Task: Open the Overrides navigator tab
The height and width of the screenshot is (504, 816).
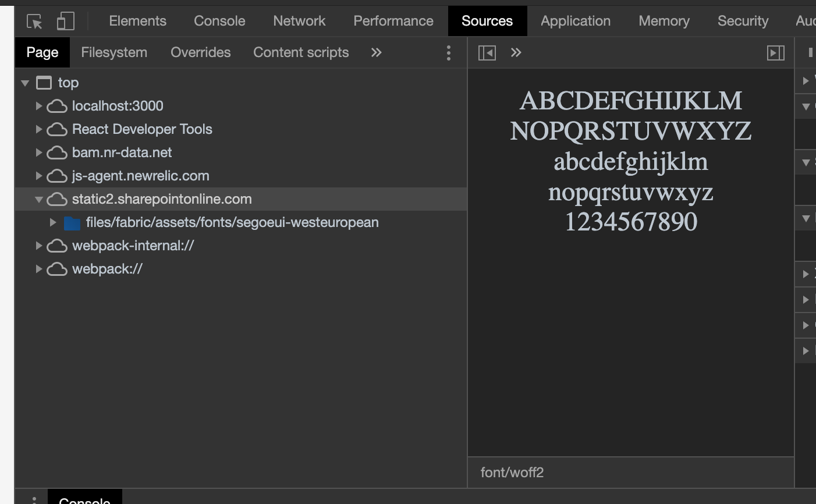Action: coord(201,52)
